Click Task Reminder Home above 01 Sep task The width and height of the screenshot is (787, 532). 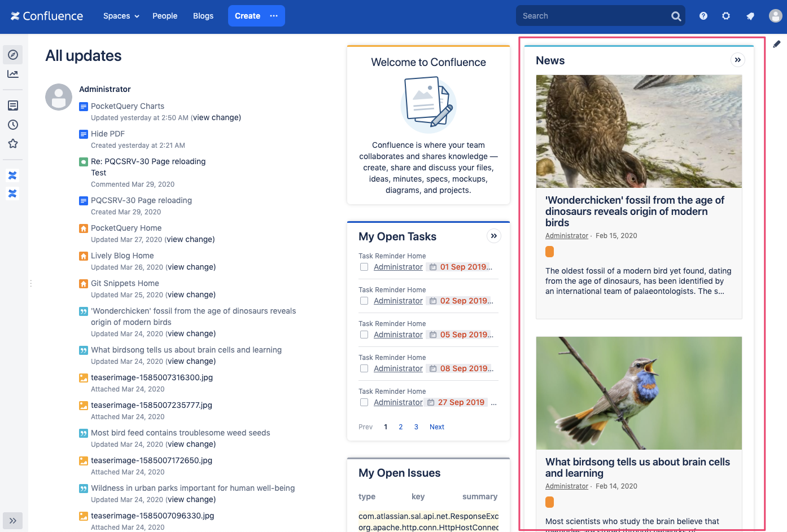pyautogui.click(x=392, y=256)
